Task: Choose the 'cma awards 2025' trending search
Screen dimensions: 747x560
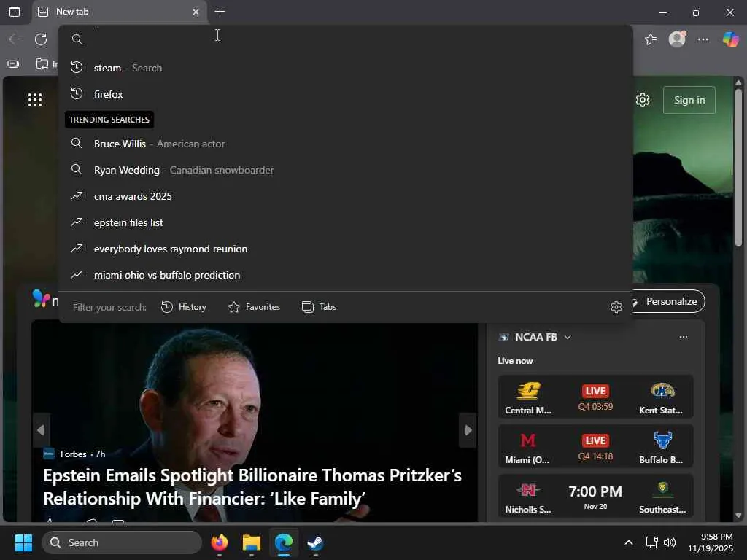Action: click(x=345, y=195)
